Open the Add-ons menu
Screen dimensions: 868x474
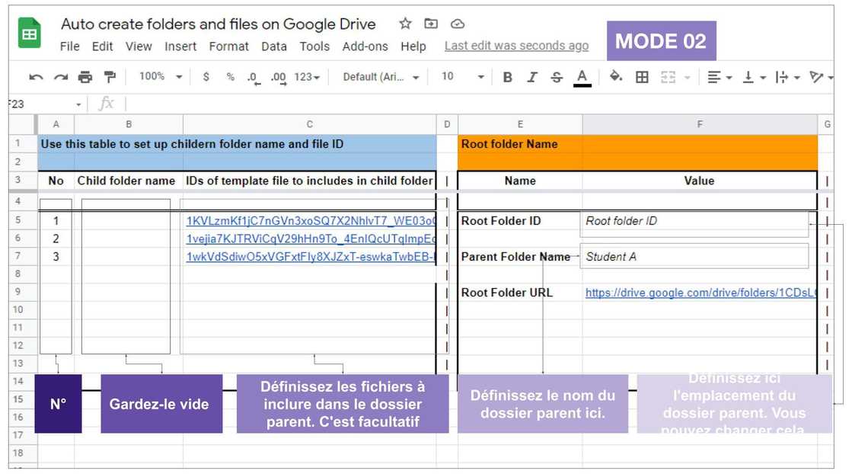tap(365, 46)
